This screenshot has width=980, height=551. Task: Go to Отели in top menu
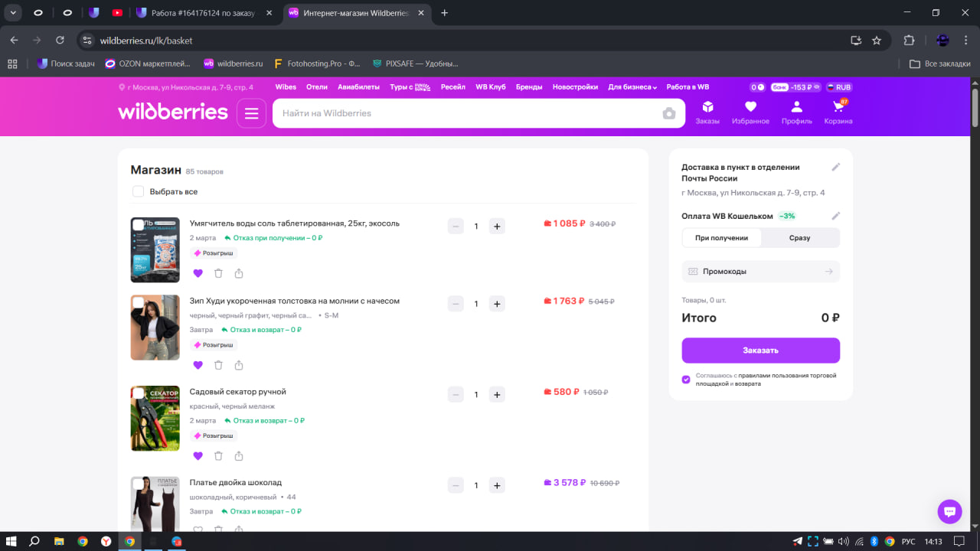point(317,87)
